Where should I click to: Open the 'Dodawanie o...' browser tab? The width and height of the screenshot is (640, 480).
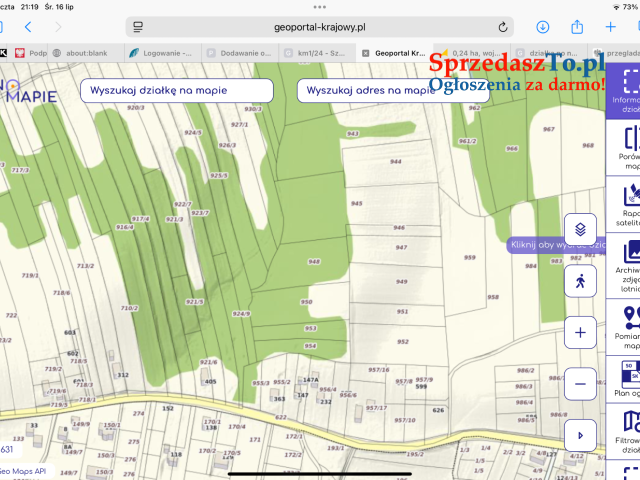click(238, 53)
